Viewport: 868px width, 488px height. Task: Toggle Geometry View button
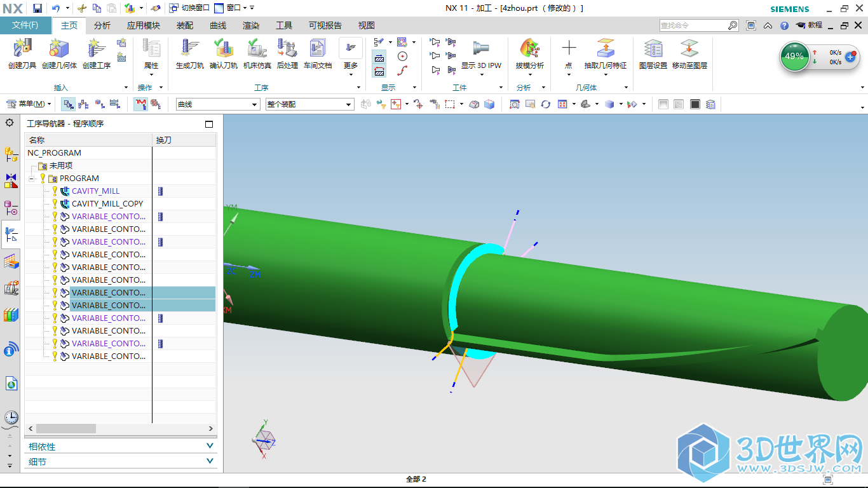point(100,104)
